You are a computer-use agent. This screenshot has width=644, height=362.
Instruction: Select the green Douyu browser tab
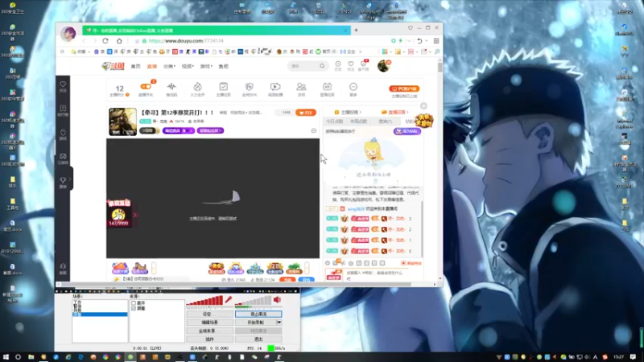[217, 31]
